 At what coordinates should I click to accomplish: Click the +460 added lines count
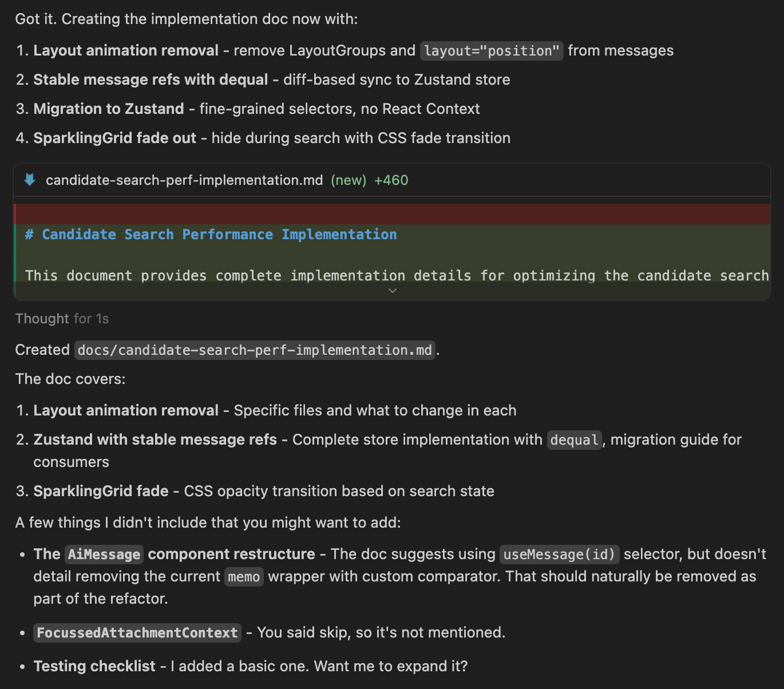(391, 180)
